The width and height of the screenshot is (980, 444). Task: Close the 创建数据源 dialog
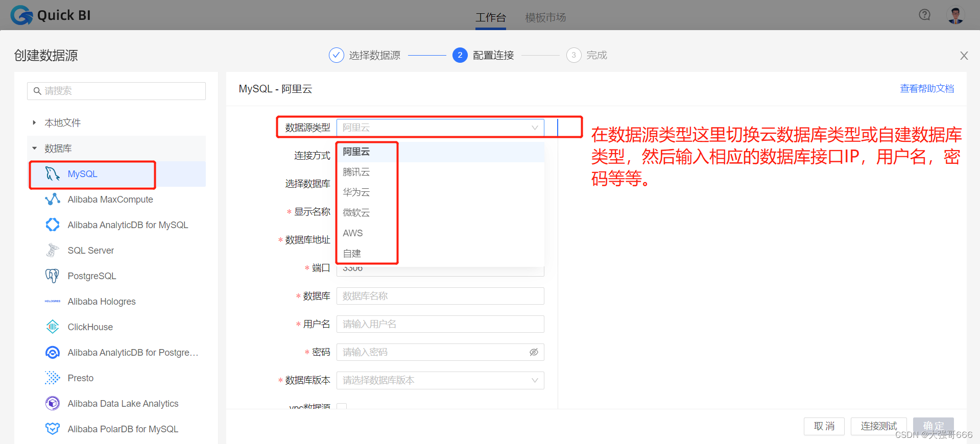tap(964, 56)
